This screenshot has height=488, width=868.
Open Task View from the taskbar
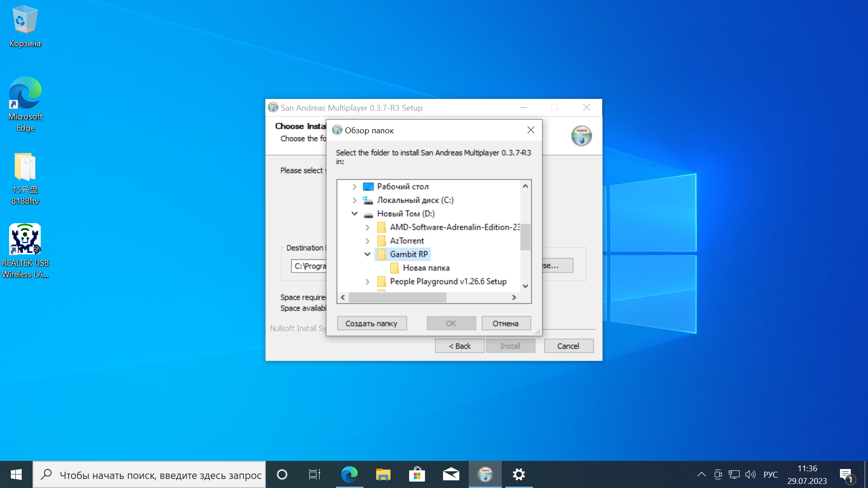[314, 474]
